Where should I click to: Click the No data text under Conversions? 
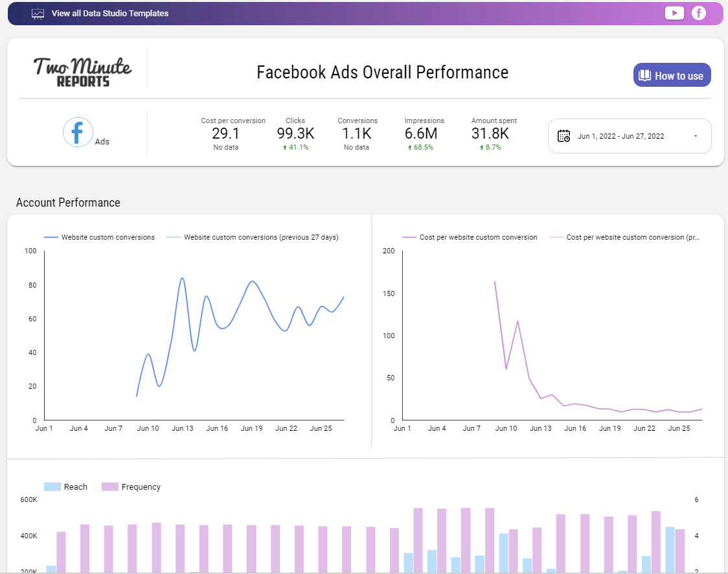point(356,147)
